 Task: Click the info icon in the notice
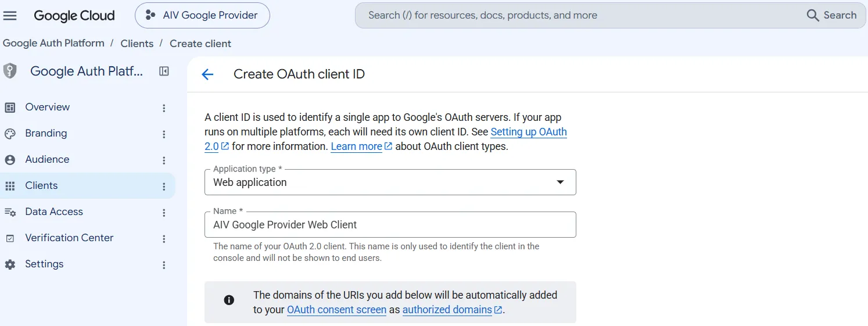(x=229, y=300)
